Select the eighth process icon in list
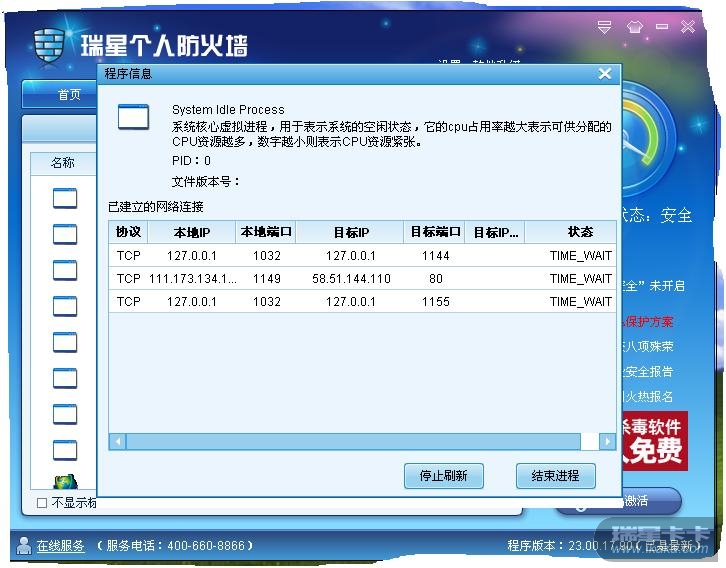The height and width of the screenshot is (568, 726). 65,451
